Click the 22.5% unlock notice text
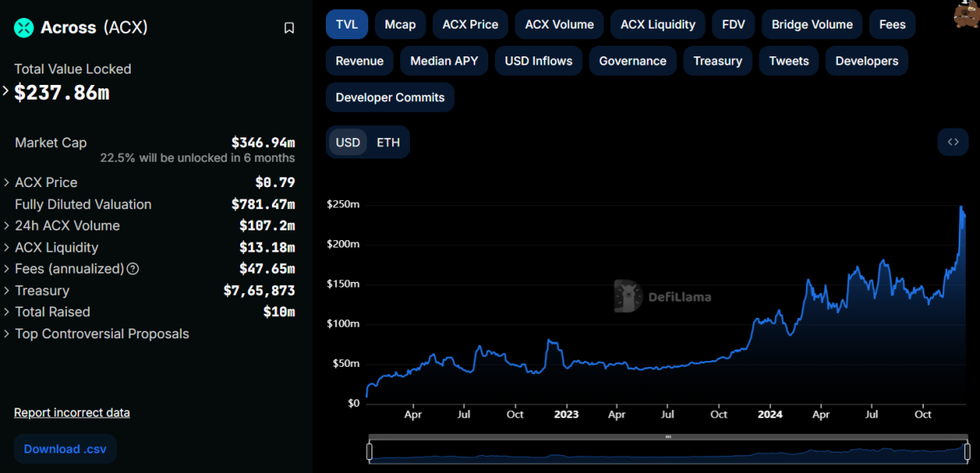This screenshot has width=980, height=473. [x=198, y=158]
